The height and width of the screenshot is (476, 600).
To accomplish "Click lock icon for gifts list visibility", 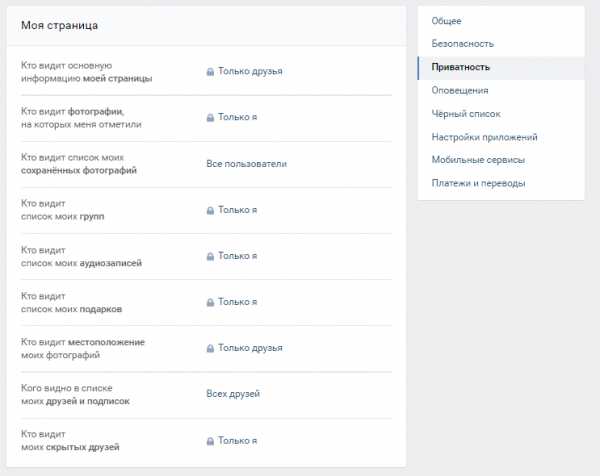I will tap(210, 302).
